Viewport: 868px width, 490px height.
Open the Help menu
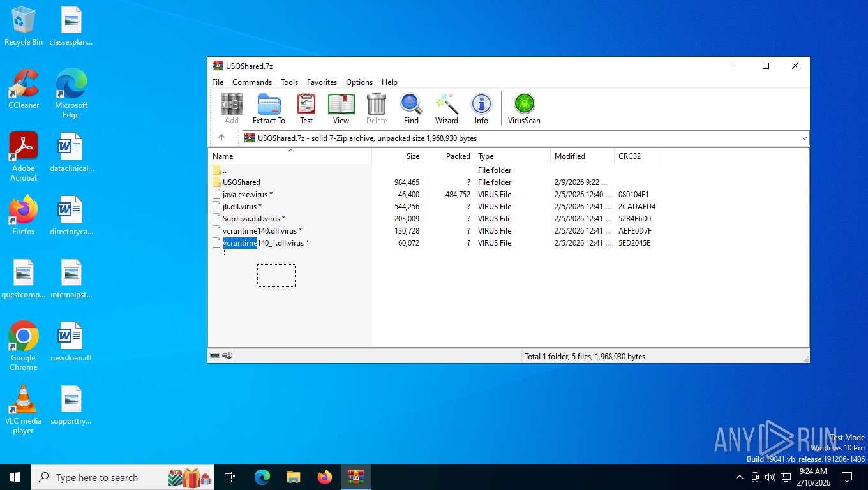coord(389,82)
